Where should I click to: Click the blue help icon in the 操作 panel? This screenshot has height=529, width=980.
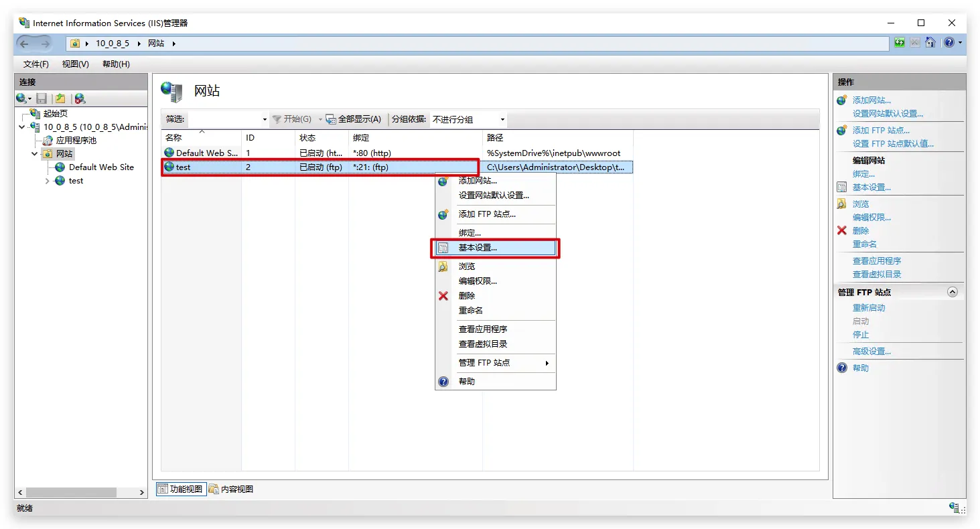click(842, 368)
